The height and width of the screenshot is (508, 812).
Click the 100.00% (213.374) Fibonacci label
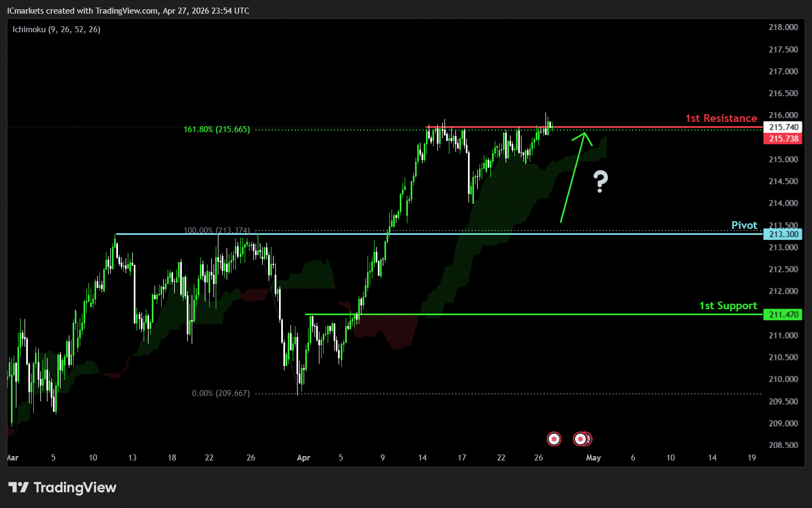coord(217,231)
